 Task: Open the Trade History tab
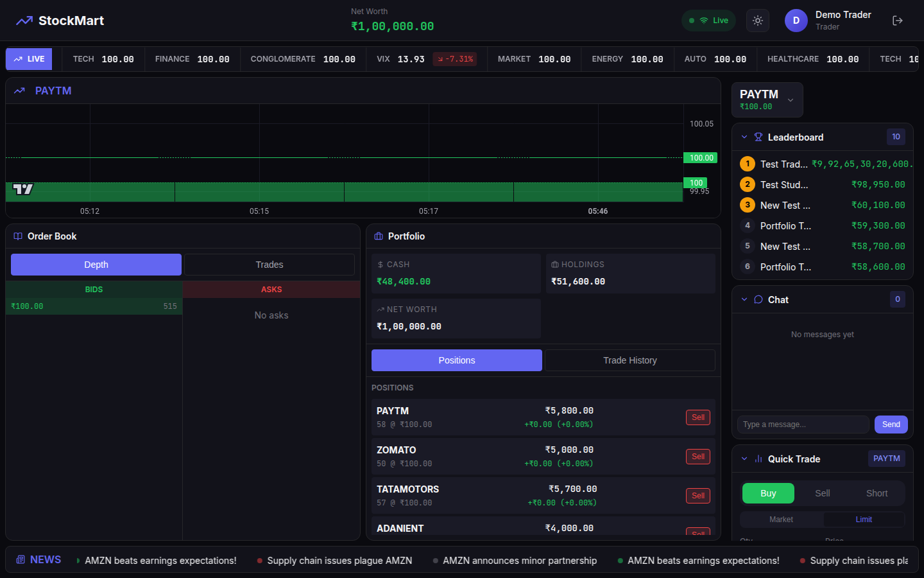click(x=629, y=360)
